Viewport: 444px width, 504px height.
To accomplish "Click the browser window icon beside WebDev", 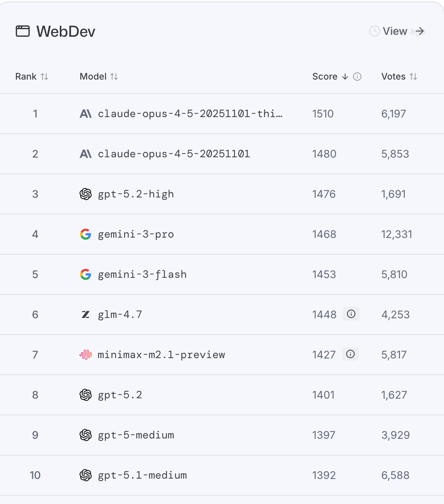I will click(23, 31).
